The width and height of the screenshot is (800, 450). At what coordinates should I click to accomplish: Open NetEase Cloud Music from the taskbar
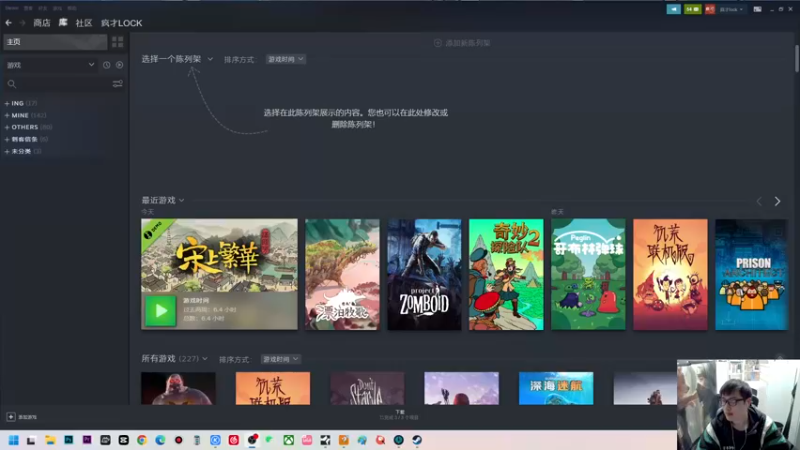(x=234, y=440)
